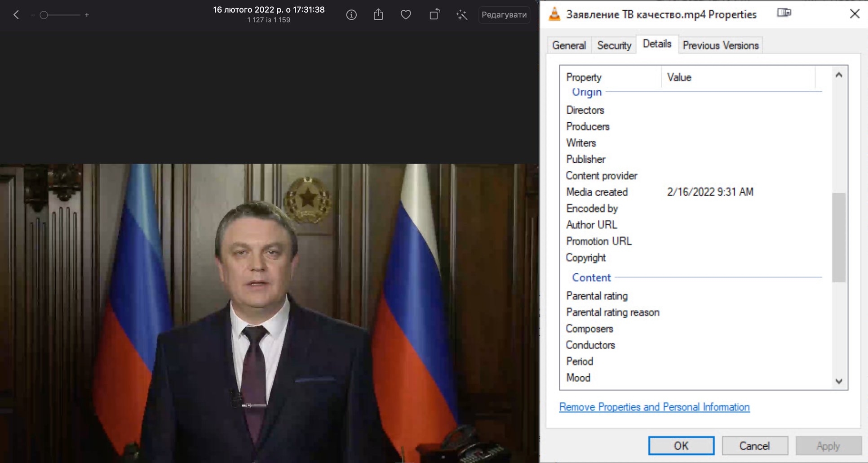Click the Редагувати button

pos(504,15)
